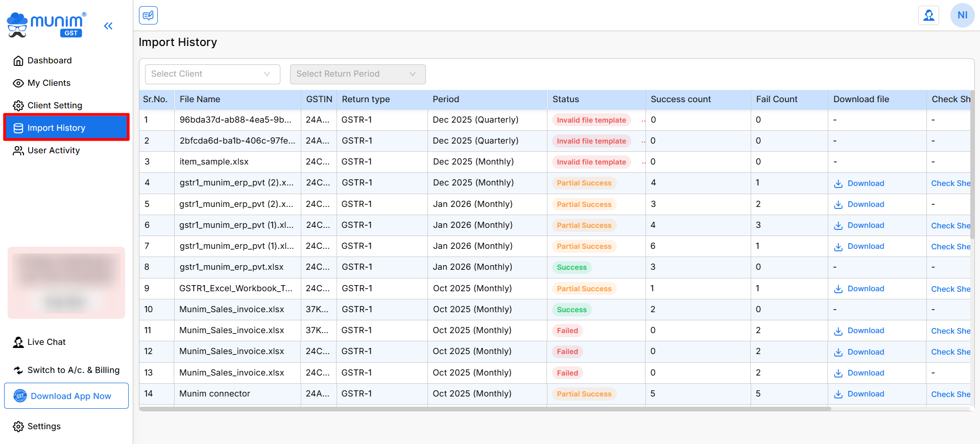Select User Activity in the sidebar
The width and height of the screenshot is (980, 444).
[x=53, y=150]
